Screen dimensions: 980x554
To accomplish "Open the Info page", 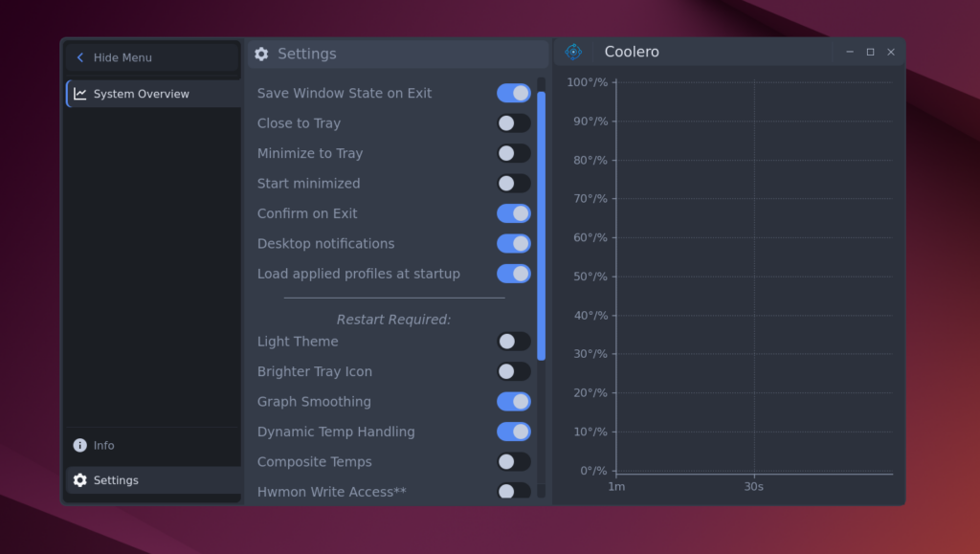I will [x=103, y=446].
